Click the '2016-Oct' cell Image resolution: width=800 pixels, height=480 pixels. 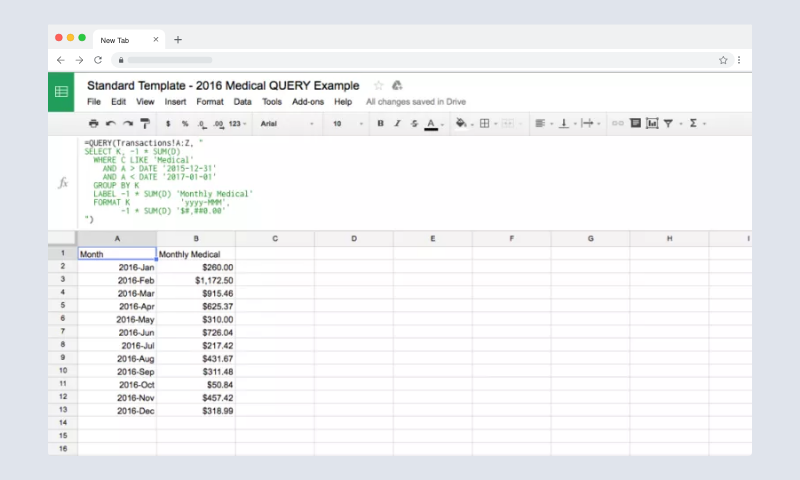click(x=117, y=385)
